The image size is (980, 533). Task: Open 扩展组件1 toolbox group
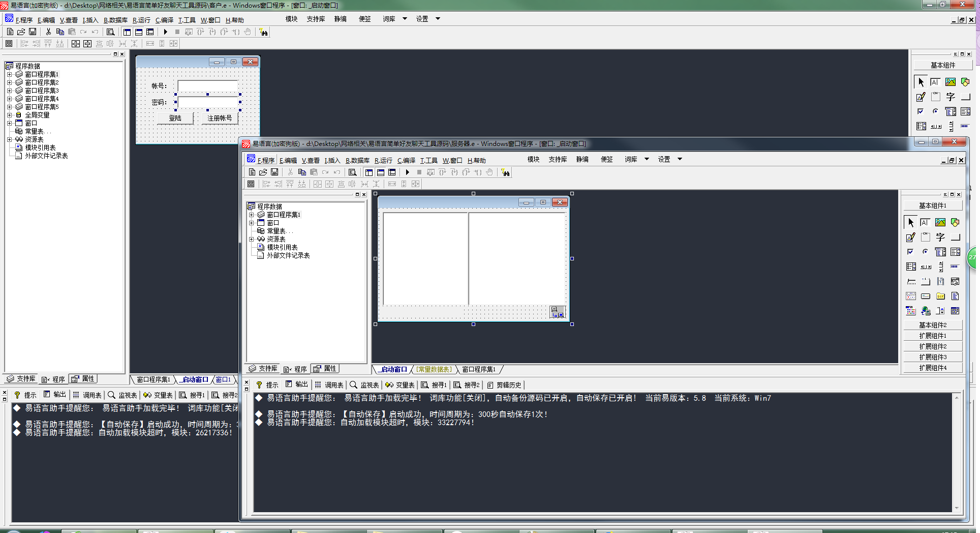coord(933,336)
